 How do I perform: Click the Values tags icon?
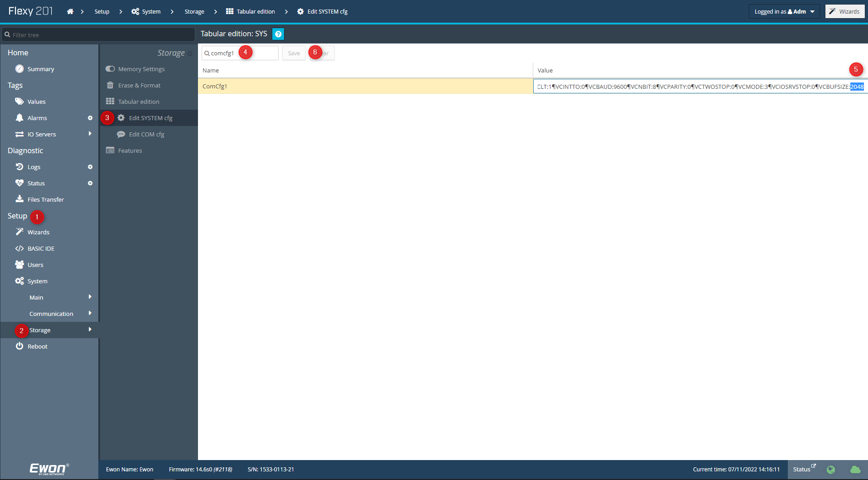[19, 102]
